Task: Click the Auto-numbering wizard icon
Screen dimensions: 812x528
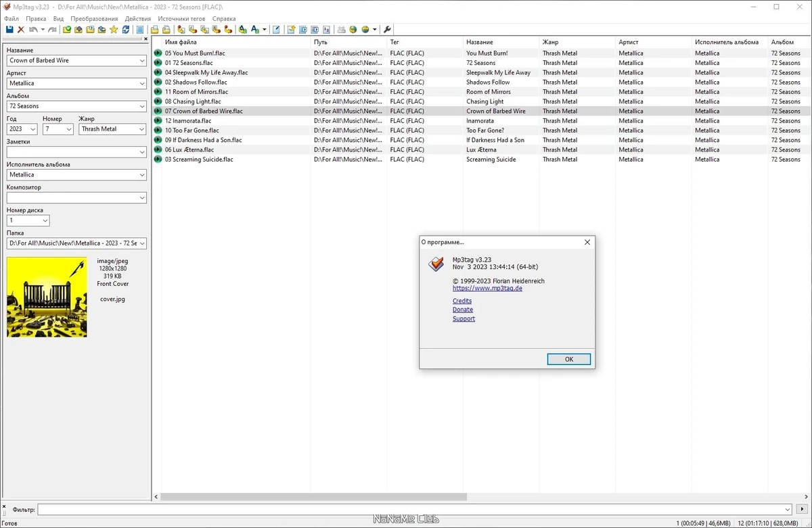Action: pyautogui.click(x=326, y=30)
